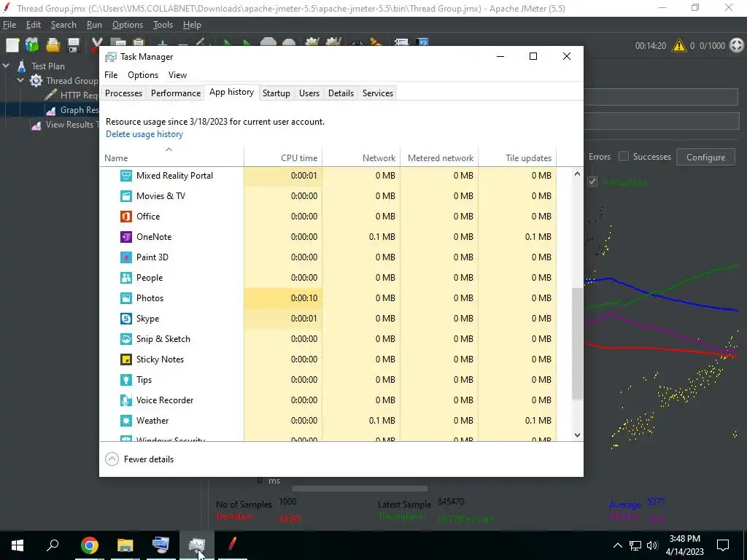Screen dimensions: 747x560
Task: Click the JMeter New test plan icon
Action: [12, 45]
